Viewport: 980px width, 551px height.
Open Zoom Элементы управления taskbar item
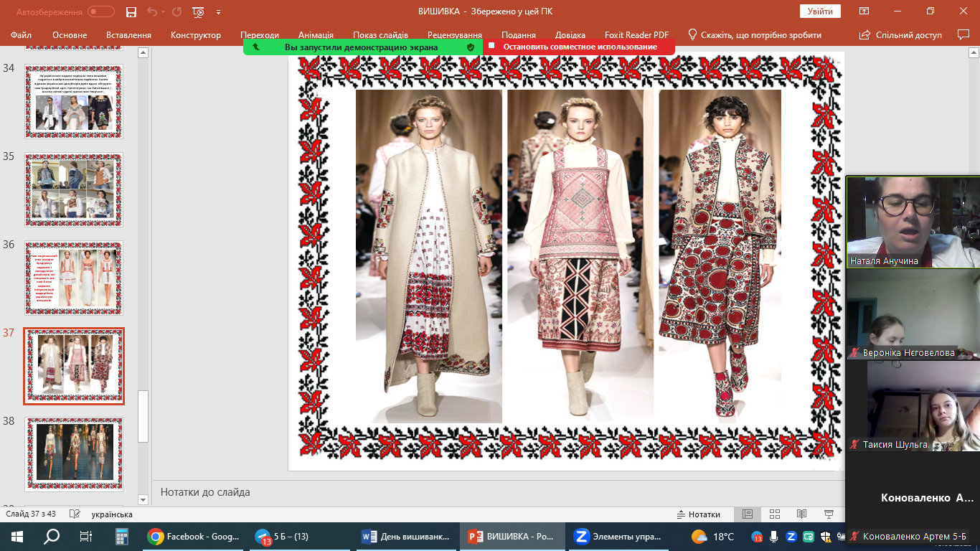pos(619,537)
